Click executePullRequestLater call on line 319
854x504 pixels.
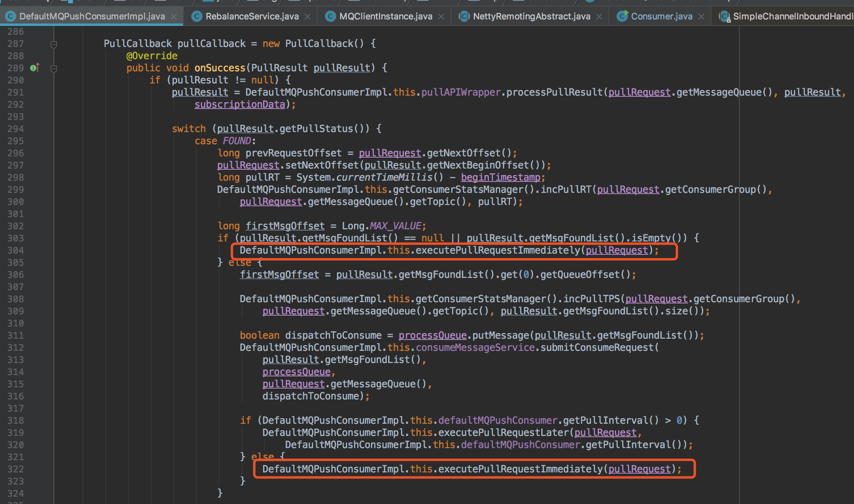click(x=504, y=433)
